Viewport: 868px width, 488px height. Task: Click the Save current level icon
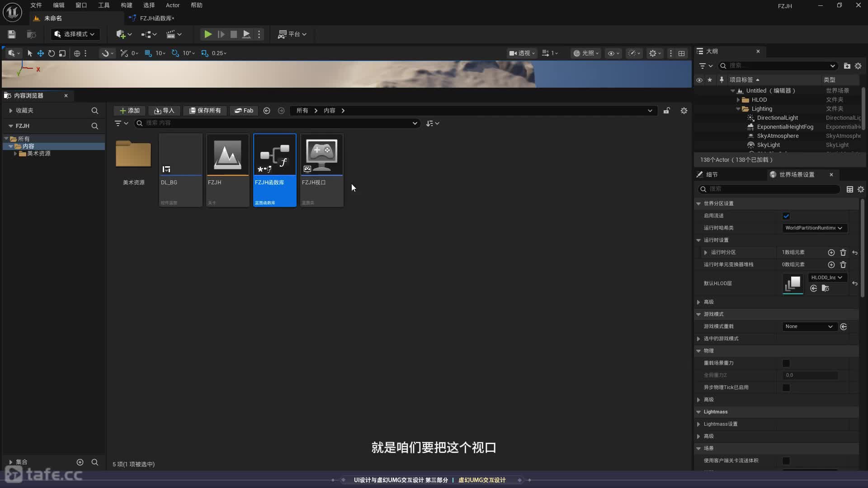coord(12,34)
